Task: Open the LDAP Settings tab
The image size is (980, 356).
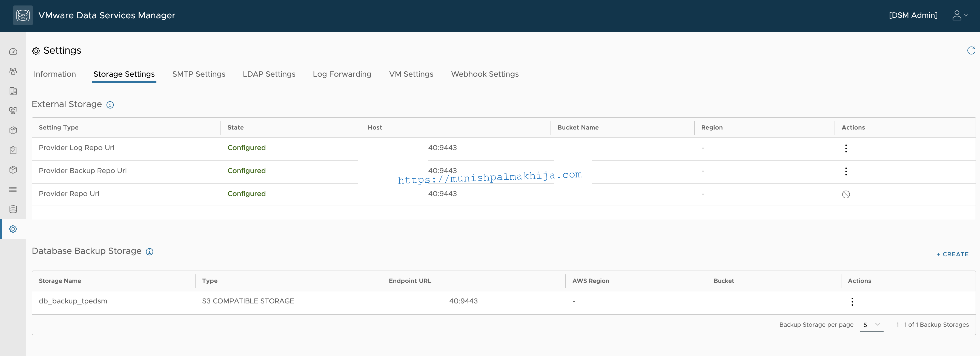Action: click(269, 74)
